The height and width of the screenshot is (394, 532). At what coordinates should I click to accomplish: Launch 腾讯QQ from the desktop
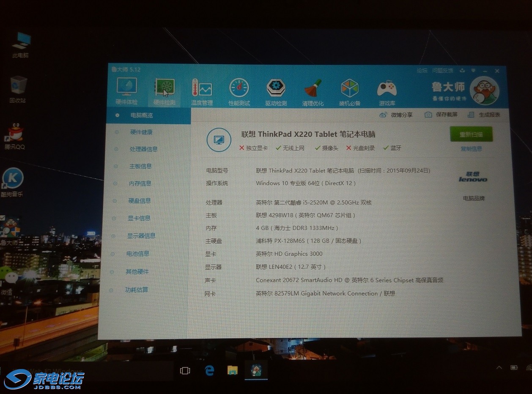click(x=15, y=137)
